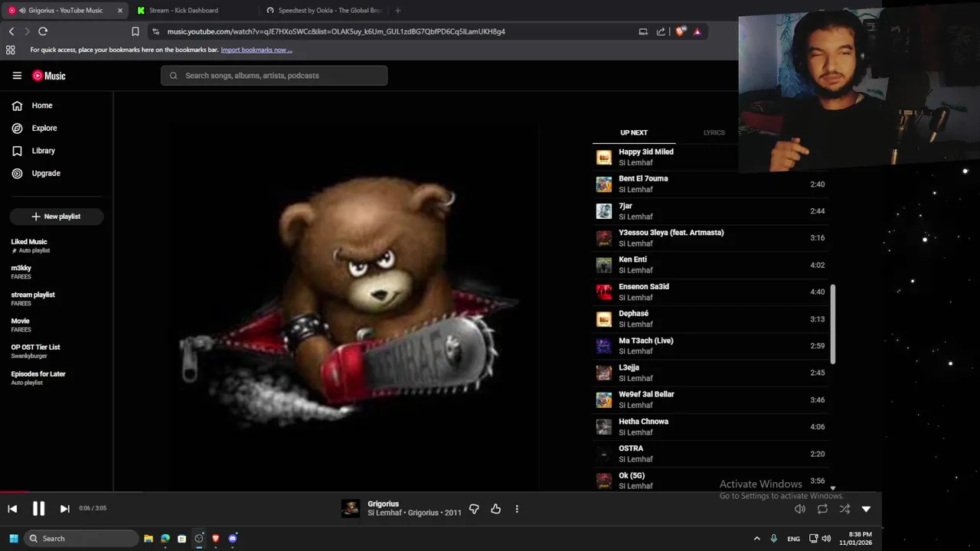This screenshot has width=980, height=551.
Task: Open a new browser tab
Action: tap(397, 11)
